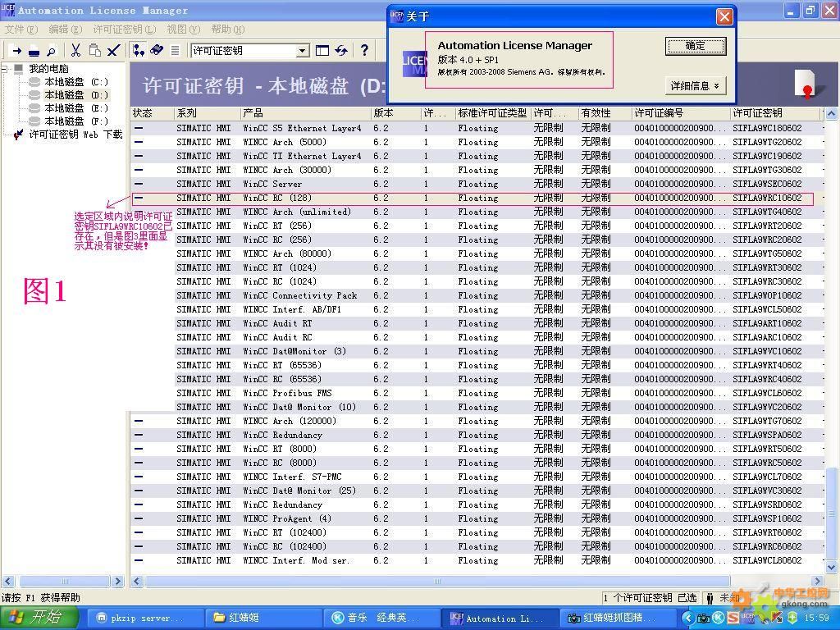Collapse the 我的电脑 tree node
Viewport: 840px width, 630px height.
point(6,69)
